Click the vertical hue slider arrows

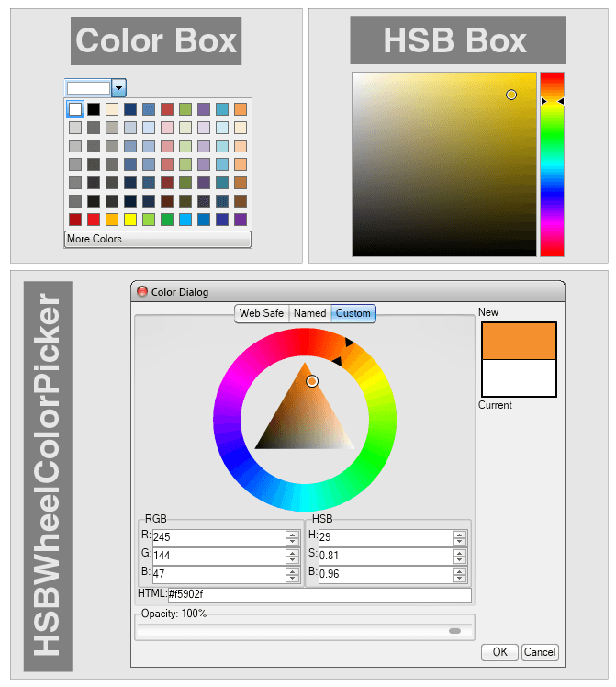click(x=552, y=101)
